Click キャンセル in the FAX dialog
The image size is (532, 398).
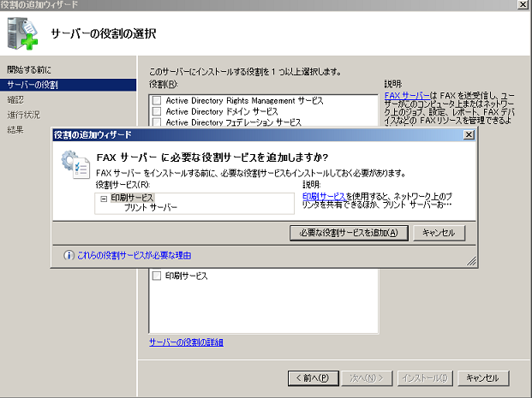439,233
